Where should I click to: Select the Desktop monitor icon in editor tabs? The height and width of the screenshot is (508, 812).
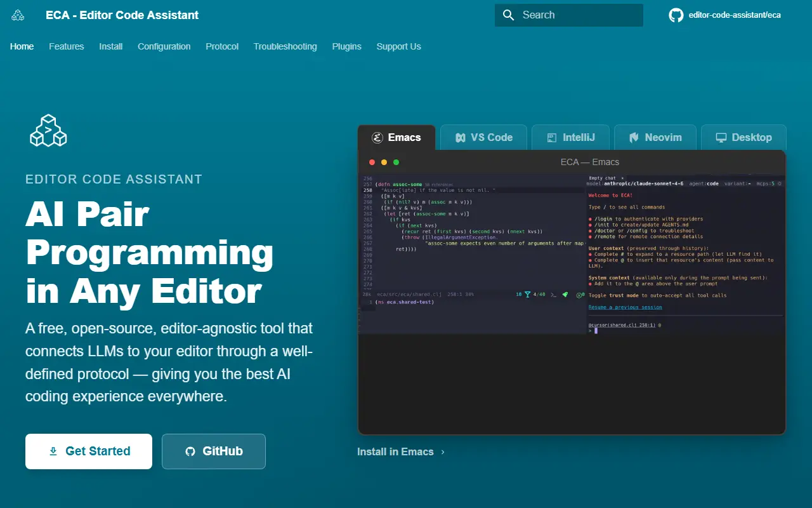click(721, 137)
